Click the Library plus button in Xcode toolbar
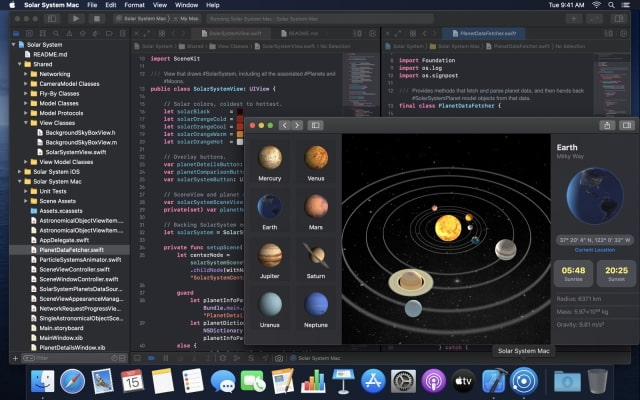Screen dimensions: 640x400 click(x=573, y=18)
